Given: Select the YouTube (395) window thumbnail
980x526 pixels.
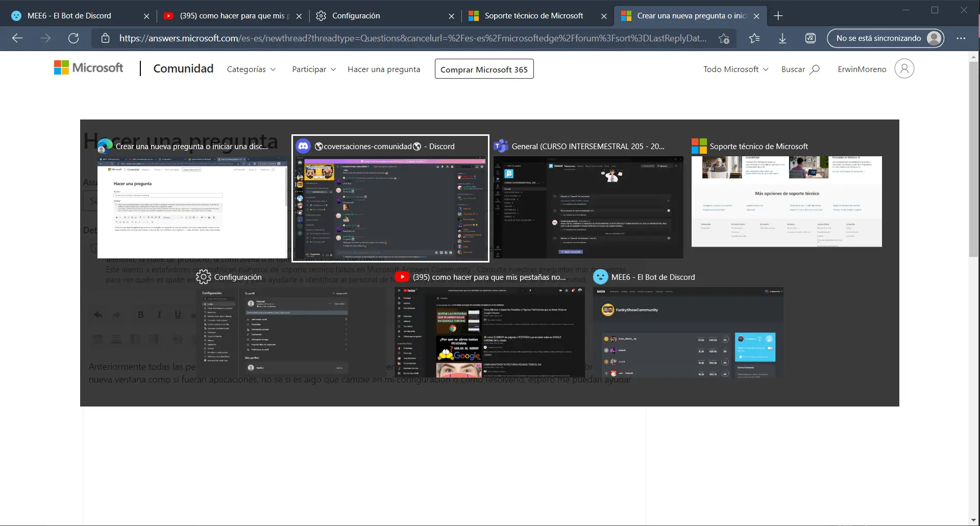Looking at the screenshot, I should pyautogui.click(x=489, y=332).
